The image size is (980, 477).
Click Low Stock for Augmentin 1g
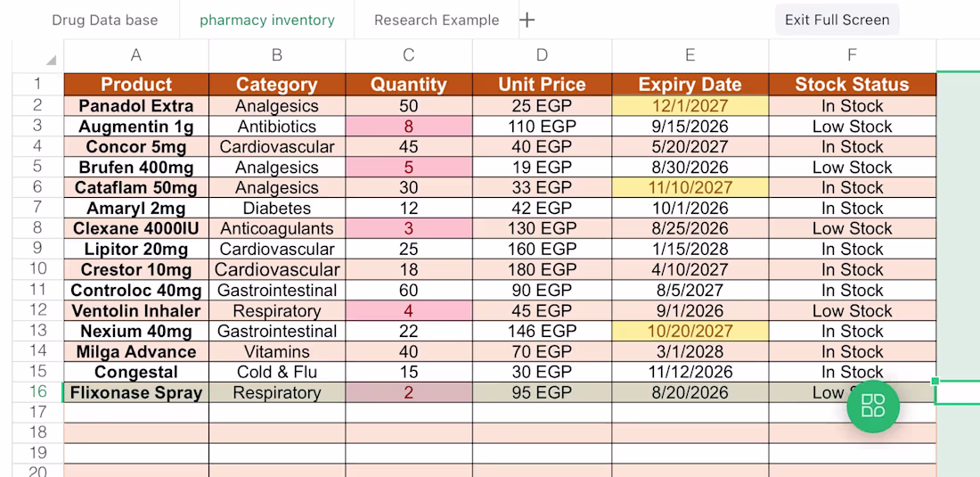tap(853, 127)
